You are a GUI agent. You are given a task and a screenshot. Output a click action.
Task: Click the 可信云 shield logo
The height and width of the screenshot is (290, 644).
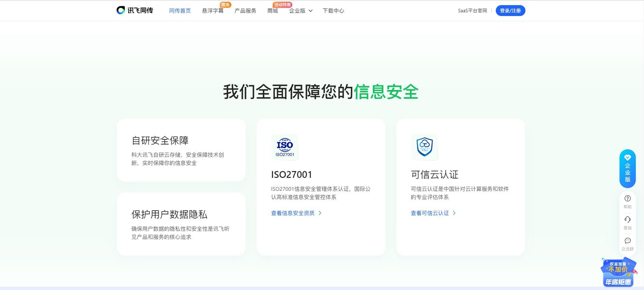coord(425,147)
